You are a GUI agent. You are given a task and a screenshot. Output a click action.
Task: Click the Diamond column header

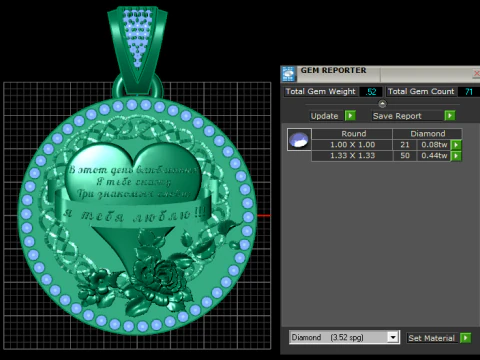[x=428, y=134]
